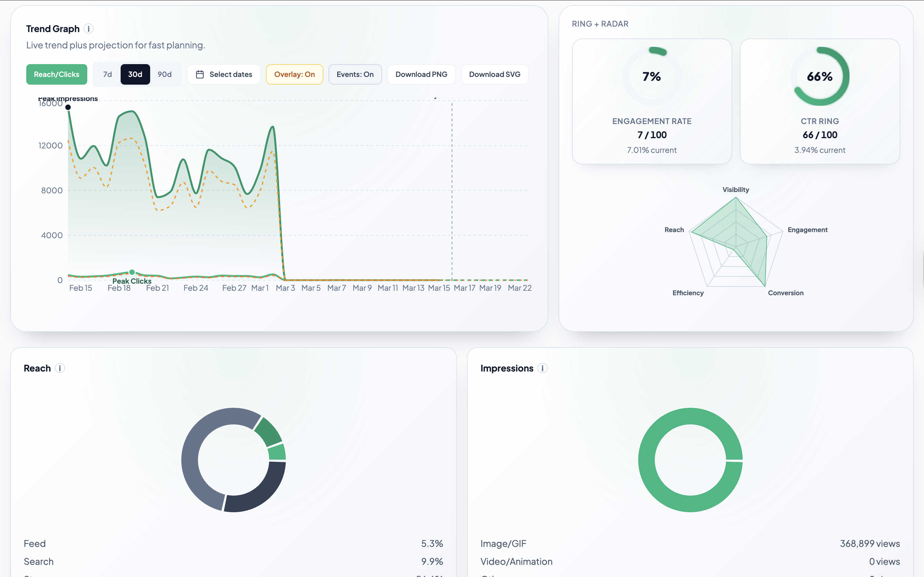
Task: Click the Peak Impressions marker on the chart
Action: click(x=68, y=107)
